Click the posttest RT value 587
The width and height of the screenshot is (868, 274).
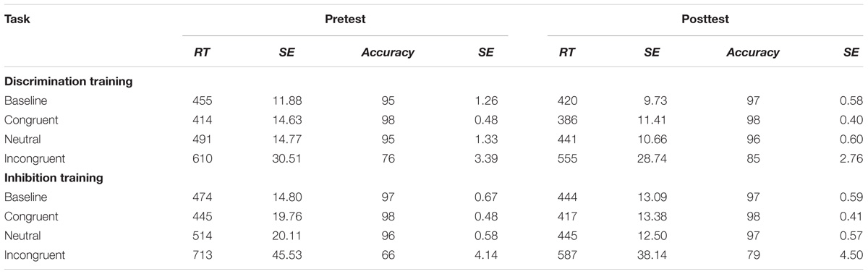(x=569, y=254)
